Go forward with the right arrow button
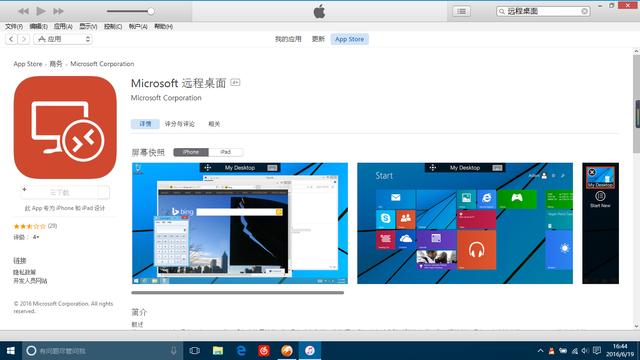This screenshot has width=640, height=360. [24, 39]
